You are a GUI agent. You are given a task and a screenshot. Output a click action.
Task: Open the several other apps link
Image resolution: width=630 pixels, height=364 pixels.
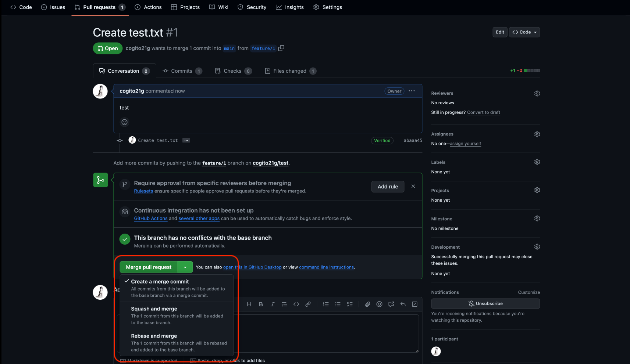pyautogui.click(x=199, y=218)
